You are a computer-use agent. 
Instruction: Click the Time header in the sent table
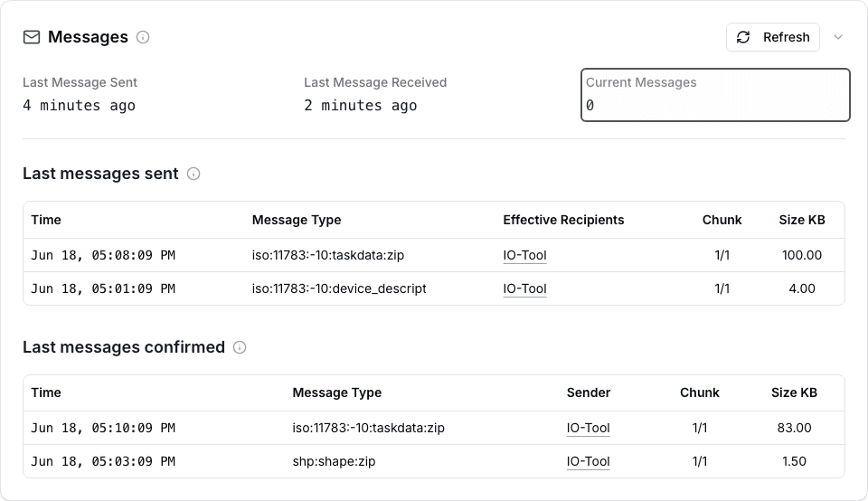[46, 220]
